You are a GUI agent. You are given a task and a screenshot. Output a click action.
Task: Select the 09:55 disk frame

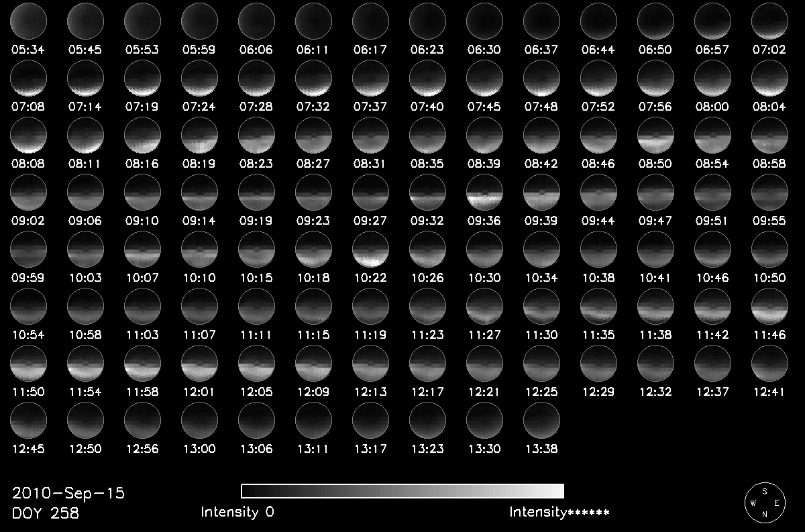tap(769, 192)
